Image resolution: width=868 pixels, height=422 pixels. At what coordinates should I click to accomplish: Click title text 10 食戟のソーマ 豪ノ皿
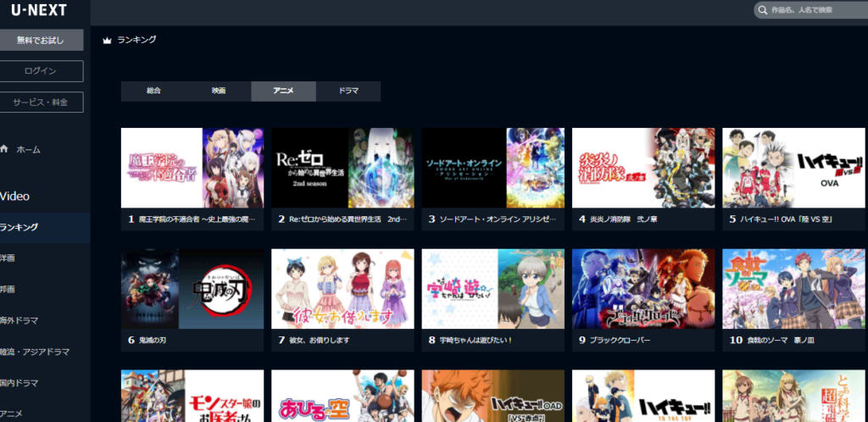[771, 340]
